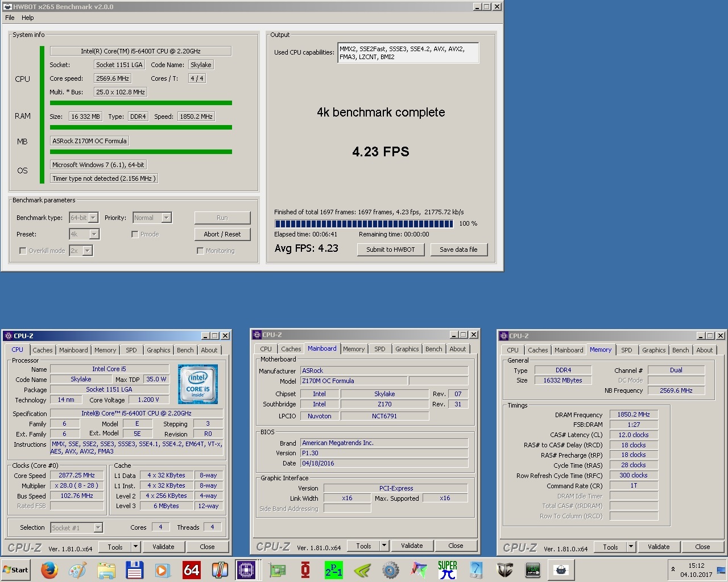Click the blue-grey gear taskbar icon
Screen dimensions: 728x582
[391, 570]
